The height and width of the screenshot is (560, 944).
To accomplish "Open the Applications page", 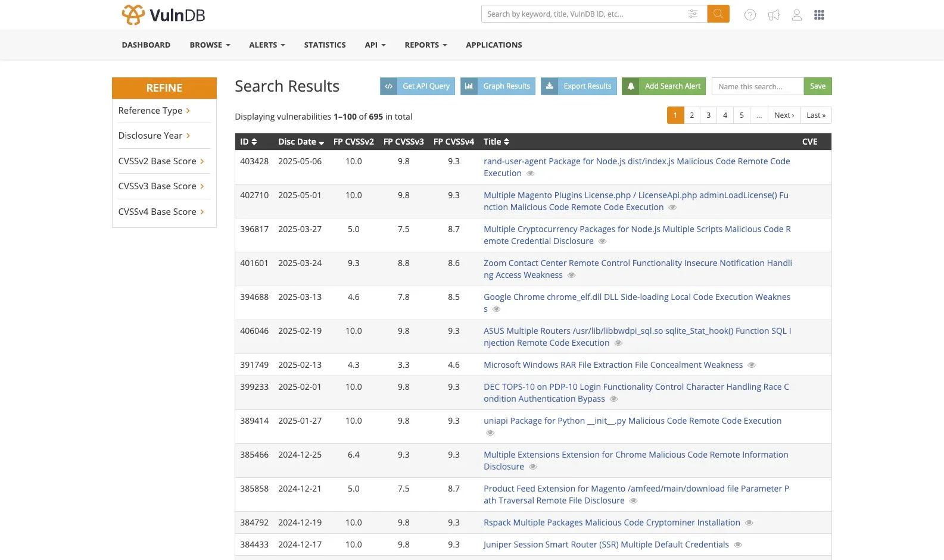I will click(x=494, y=45).
